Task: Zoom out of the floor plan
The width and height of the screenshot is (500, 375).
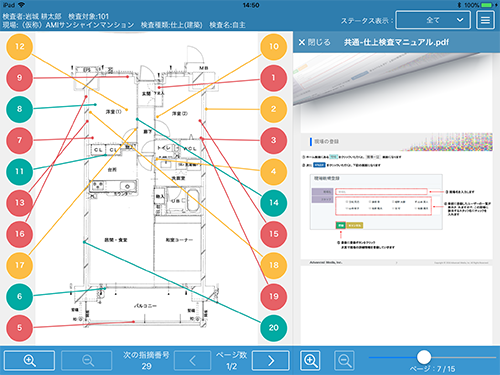Action: (x=87, y=360)
